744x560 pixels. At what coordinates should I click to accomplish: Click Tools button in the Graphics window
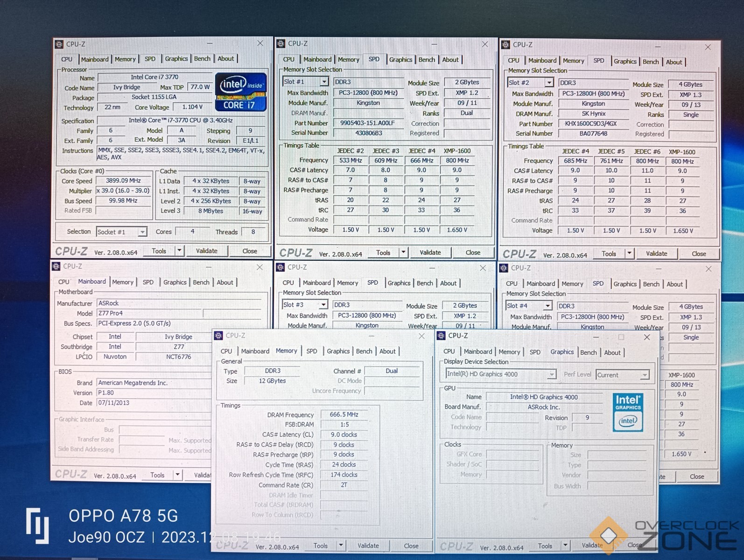[545, 546]
